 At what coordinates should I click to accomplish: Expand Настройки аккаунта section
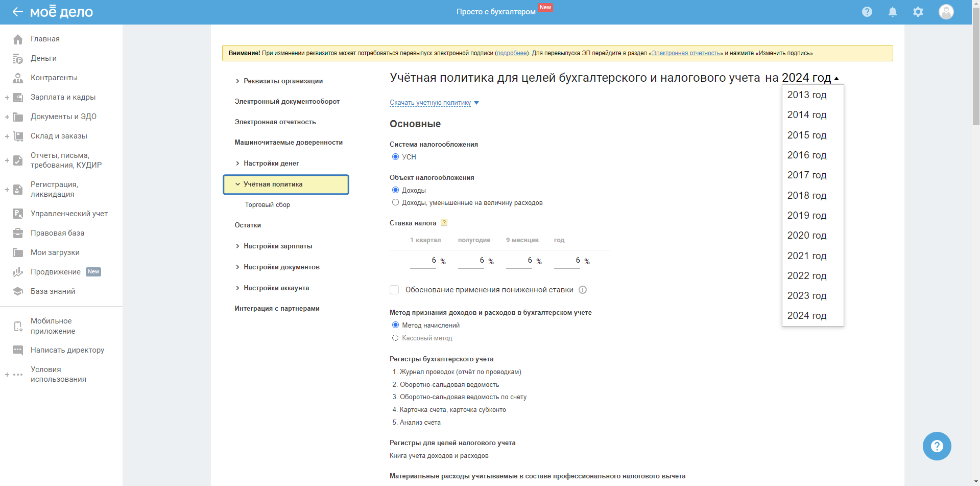(237, 288)
